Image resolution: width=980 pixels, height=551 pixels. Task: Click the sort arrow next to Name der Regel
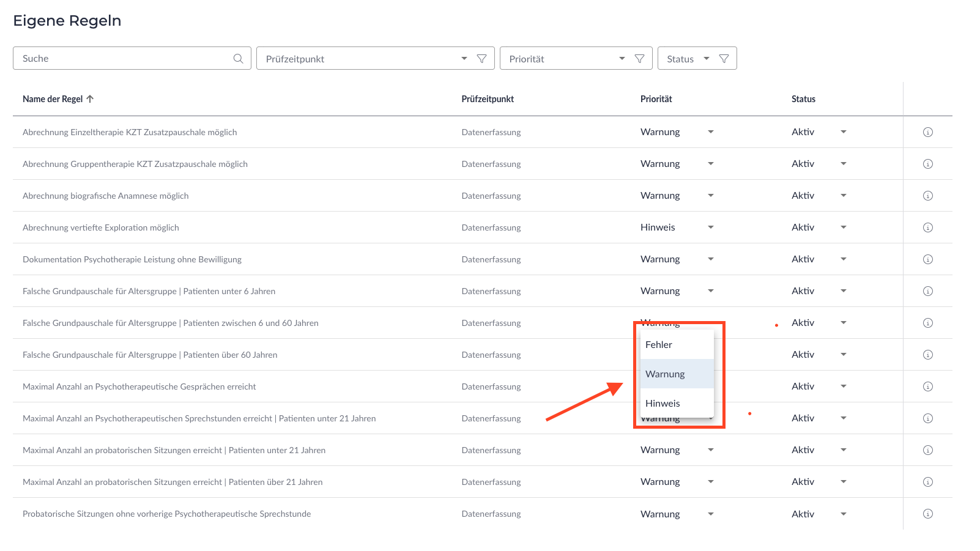(x=90, y=99)
